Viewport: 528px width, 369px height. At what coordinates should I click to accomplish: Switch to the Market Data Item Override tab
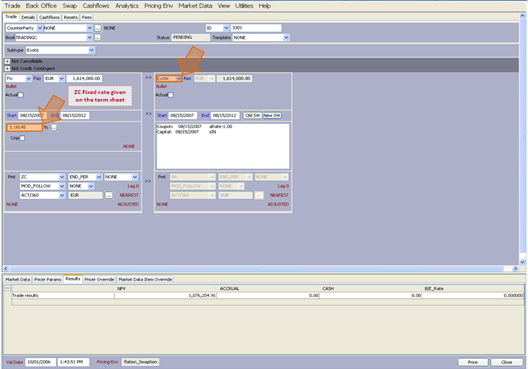click(x=145, y=279)
